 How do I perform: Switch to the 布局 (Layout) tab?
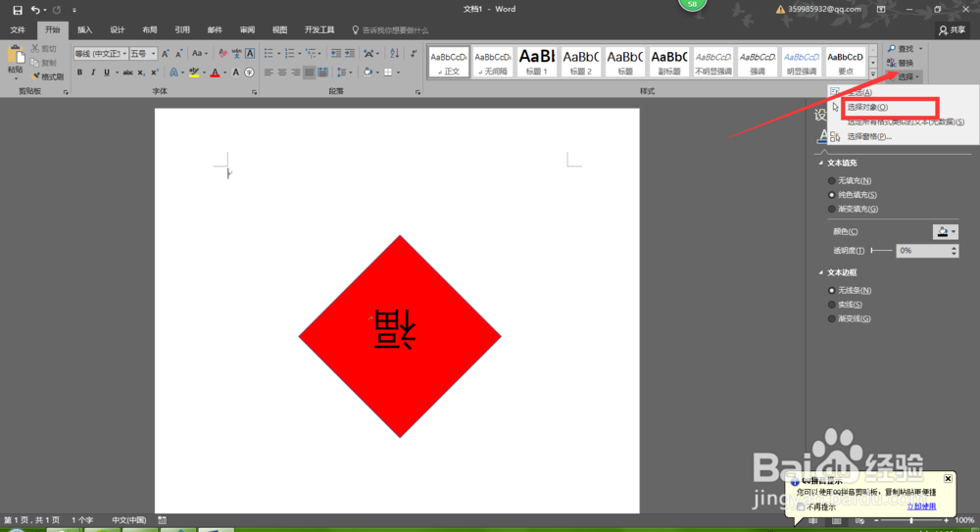point(149,30)
